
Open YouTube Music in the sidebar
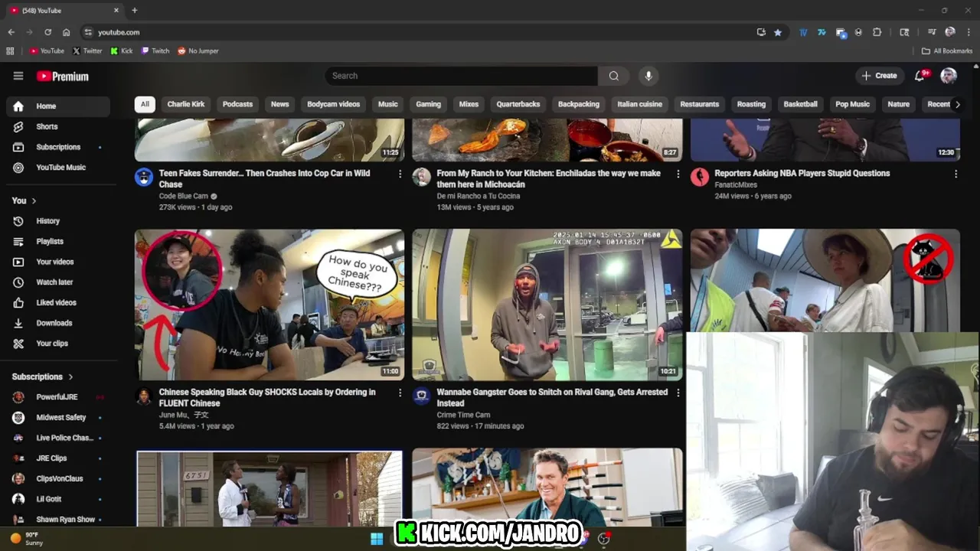coord(58,168)
